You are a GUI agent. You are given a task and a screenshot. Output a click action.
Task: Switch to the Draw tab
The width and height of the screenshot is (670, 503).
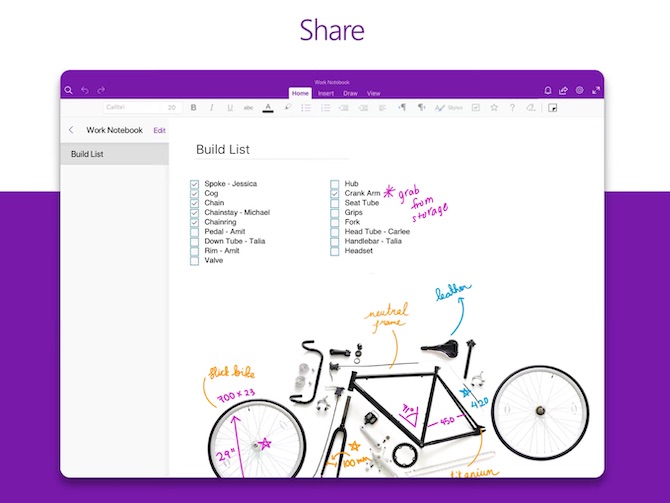point(350,93)
